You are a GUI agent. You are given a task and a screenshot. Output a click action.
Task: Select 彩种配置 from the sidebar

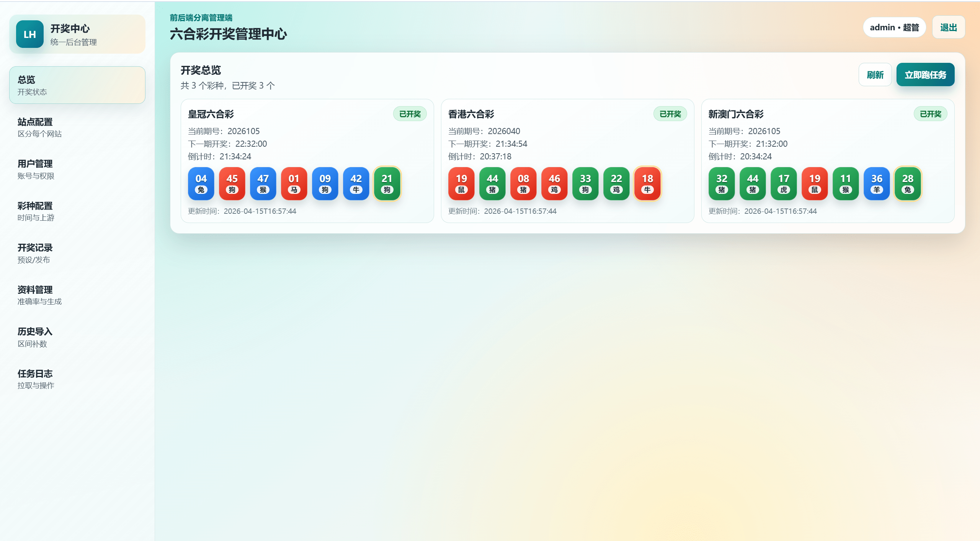[x=77, y=211]
